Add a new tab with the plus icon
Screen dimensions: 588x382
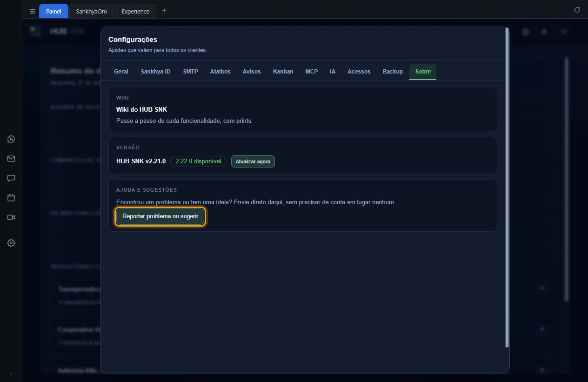(x=164, y=11)
